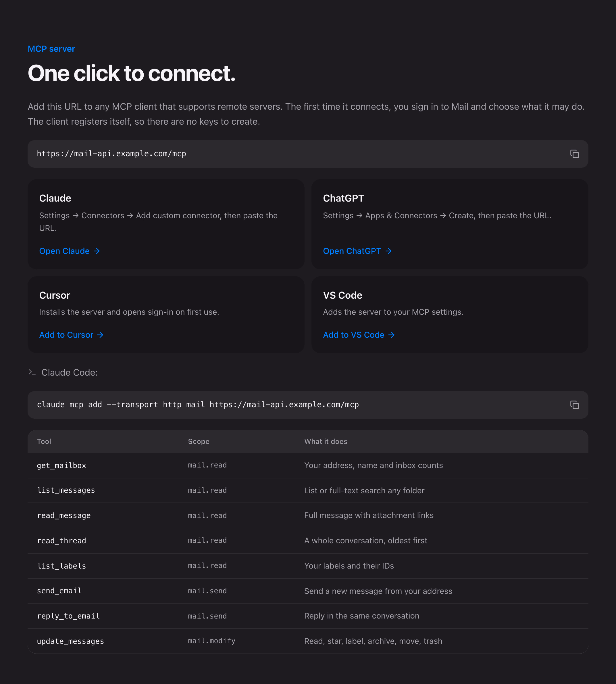Open Claude link in the Claude card
Viewport: 616px width, 684px height.
click(x=70, y=251)
